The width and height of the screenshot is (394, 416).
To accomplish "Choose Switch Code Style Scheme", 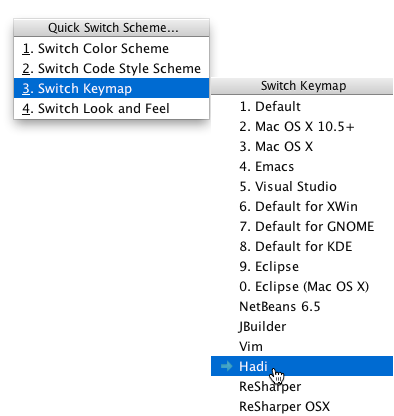I will click(x=111, y=69).
